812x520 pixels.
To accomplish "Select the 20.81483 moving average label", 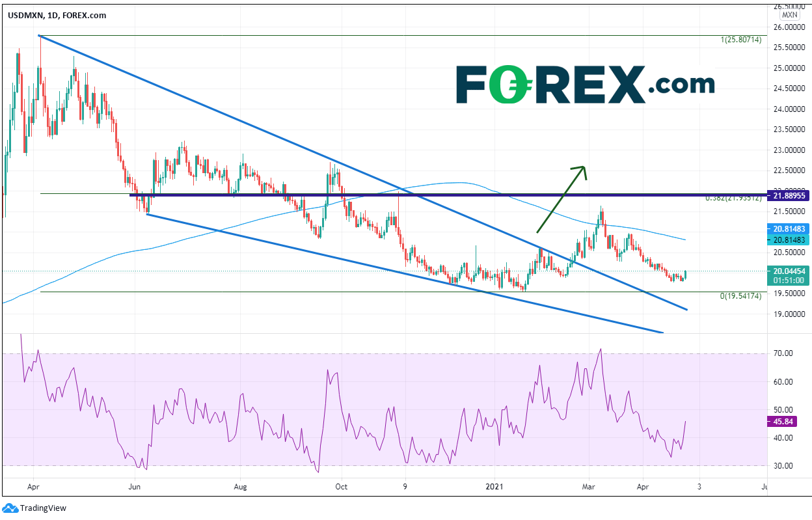I will 789,229.
